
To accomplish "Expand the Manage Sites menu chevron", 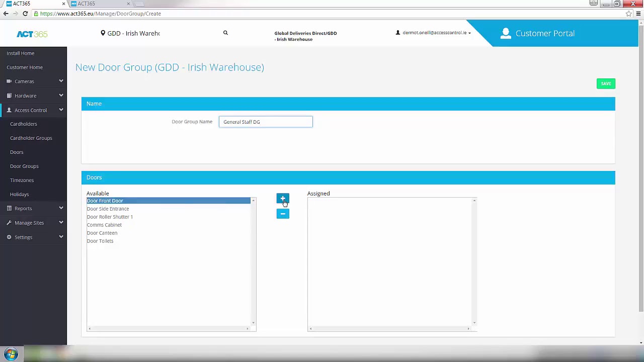I will 61,222.
